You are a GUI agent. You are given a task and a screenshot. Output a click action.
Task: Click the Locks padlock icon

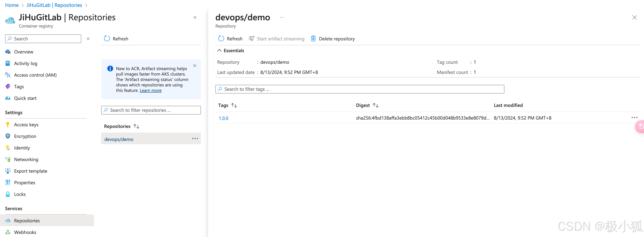(8, 194)
